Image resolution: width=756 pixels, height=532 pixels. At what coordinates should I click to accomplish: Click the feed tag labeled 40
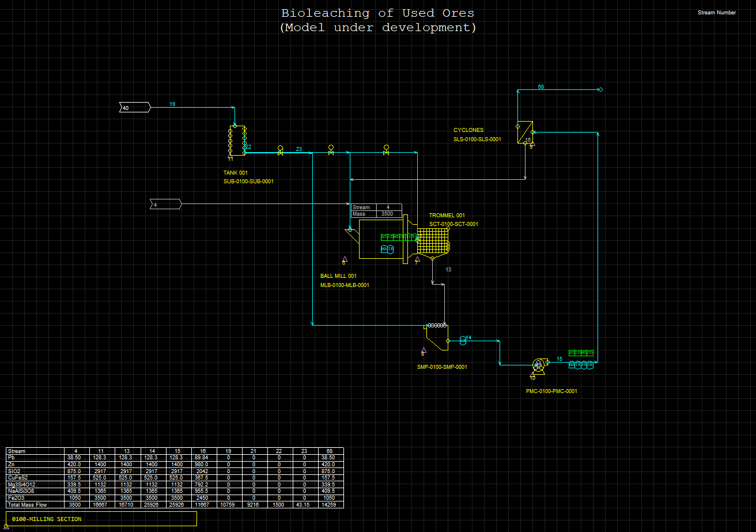click(135, 107)
